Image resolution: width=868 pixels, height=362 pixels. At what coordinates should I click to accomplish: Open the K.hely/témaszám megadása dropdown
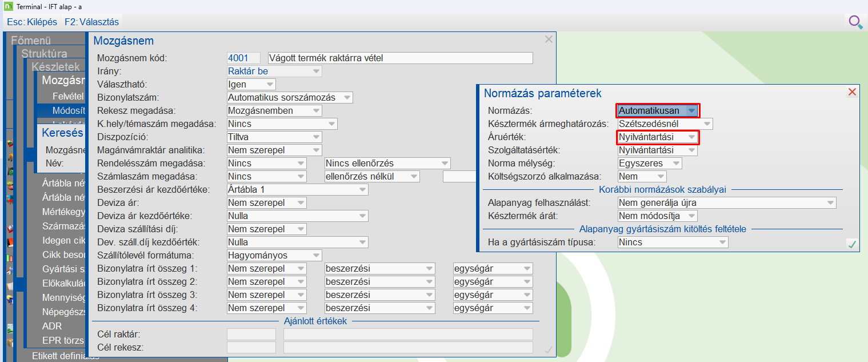point(282,124)
